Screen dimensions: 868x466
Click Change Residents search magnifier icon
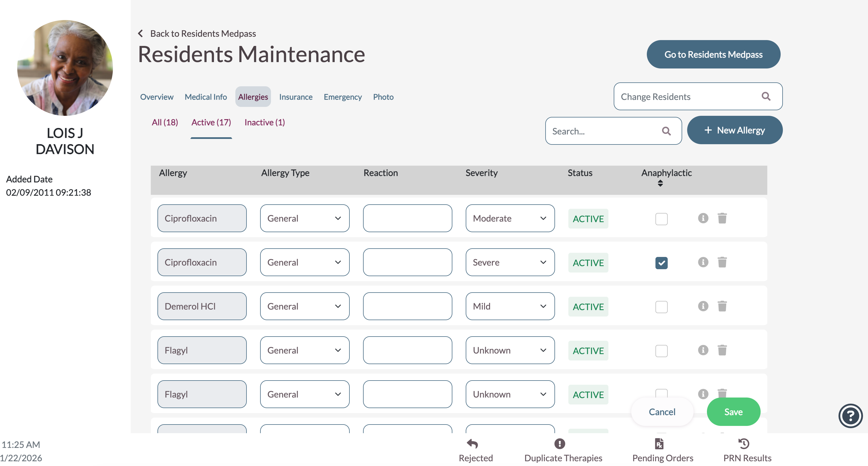click(766, 96)
